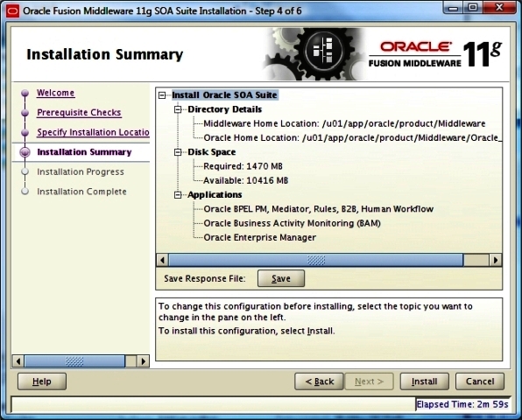The height and width of the screenshot is (420, 522).
Task: Select the Disk Space tree row
Action: coord(212,152)
